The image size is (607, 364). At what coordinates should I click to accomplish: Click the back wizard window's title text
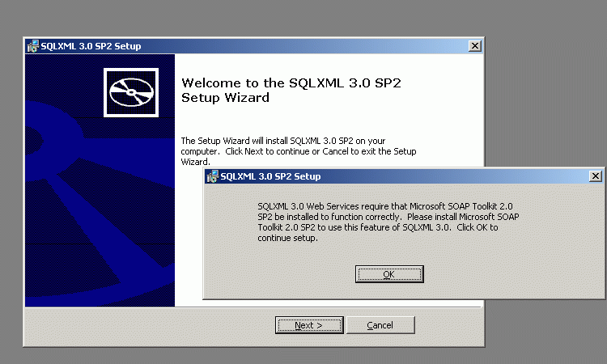(91, 46)
